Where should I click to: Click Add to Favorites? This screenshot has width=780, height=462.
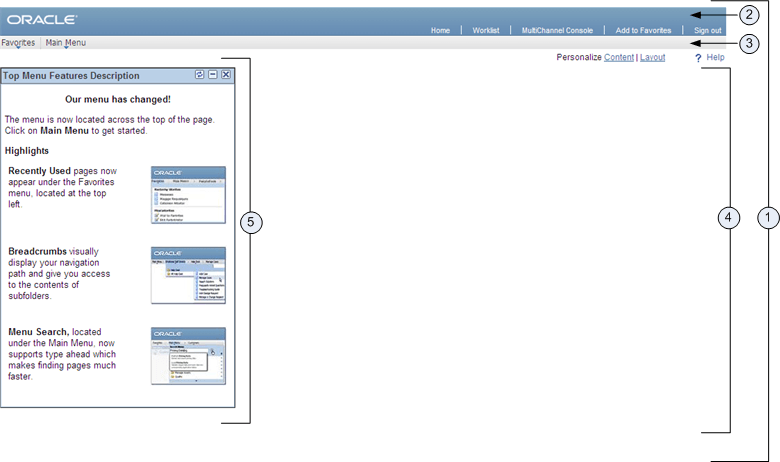point(643,30)
